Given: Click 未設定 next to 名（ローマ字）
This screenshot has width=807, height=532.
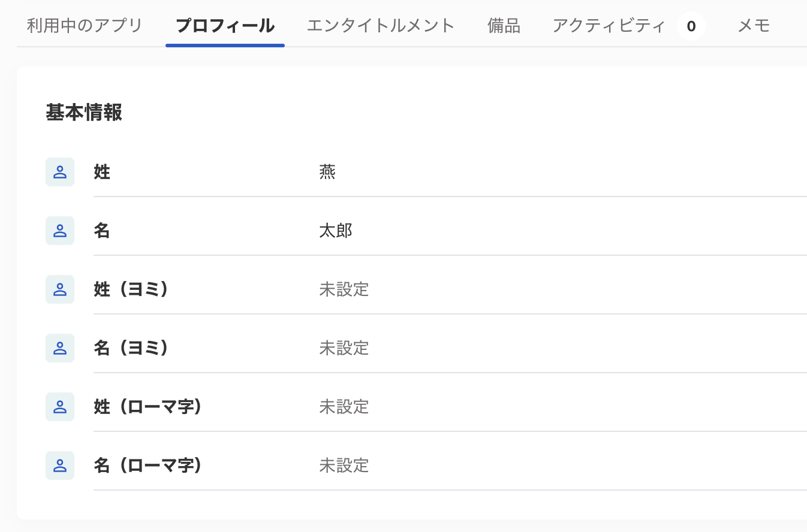Looking at the screenshot, I should pyautogui.click(x=344, y=465).
